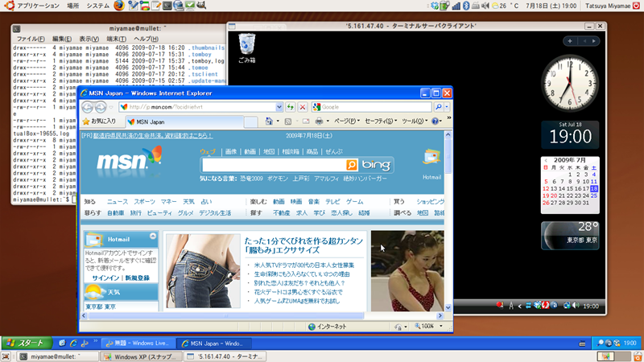Open the GIMP launcher in the top panel
The width and height of the screenshot is (644, 362).
pos(201,6)
